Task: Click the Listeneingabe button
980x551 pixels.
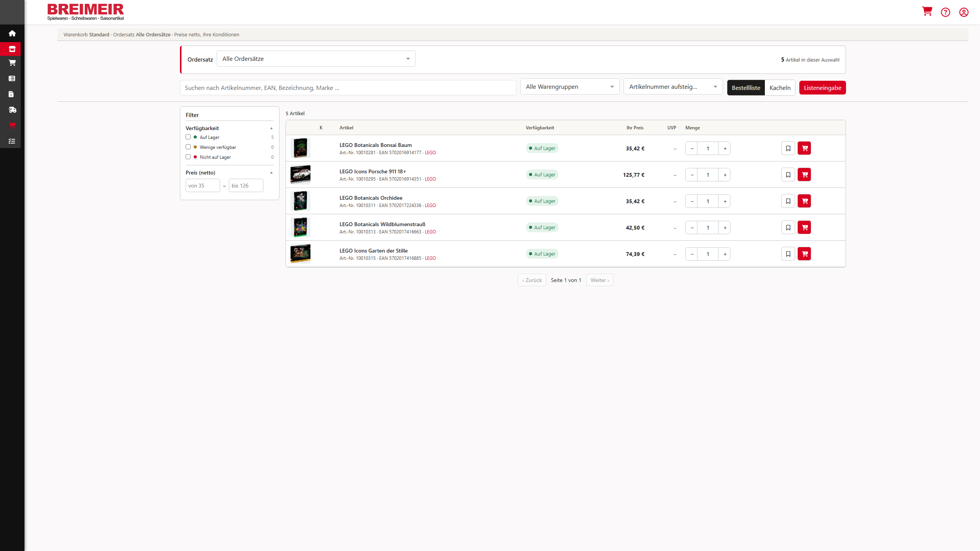Action: tap(823, 88)
